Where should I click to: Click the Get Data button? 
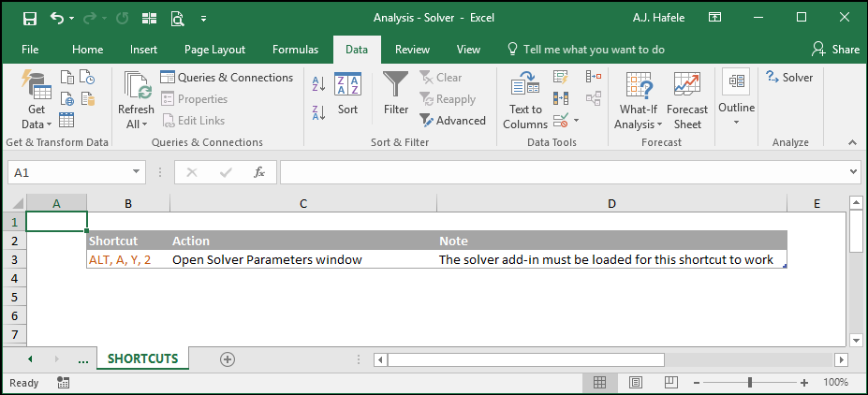(x=37, y=100)
